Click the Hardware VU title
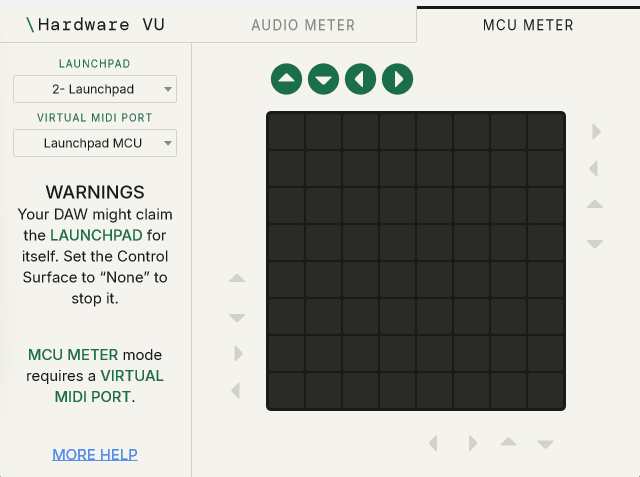 coord(96,25)
